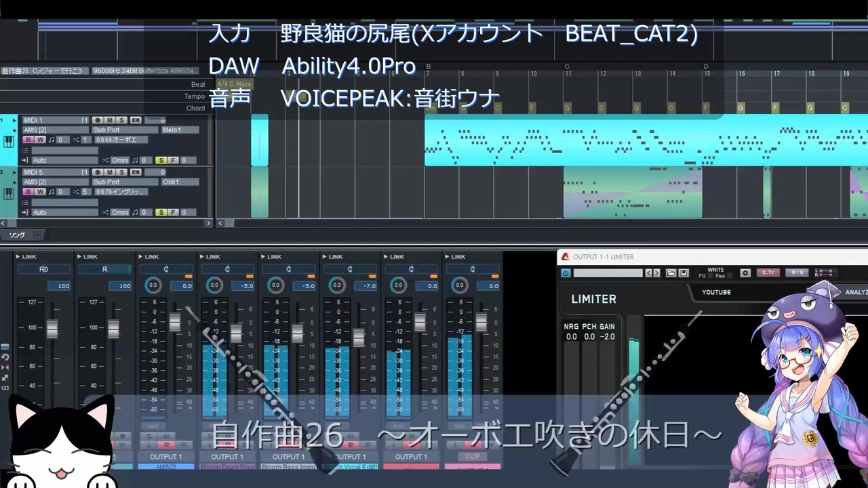Image resolution: width=868 pixels, height=488 pixels.
Task: Mute the MIDI 1 track
Action: [x=110, y=120]
